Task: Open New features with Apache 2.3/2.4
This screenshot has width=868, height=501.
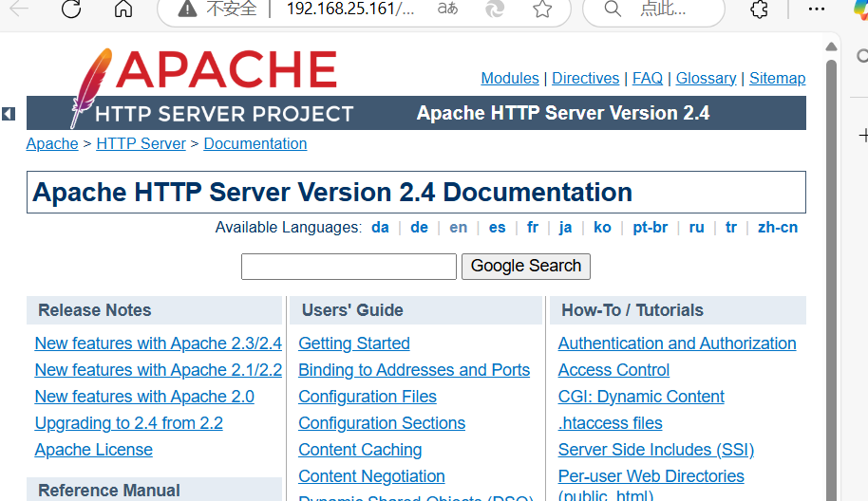Action: [x=159, y=343]
